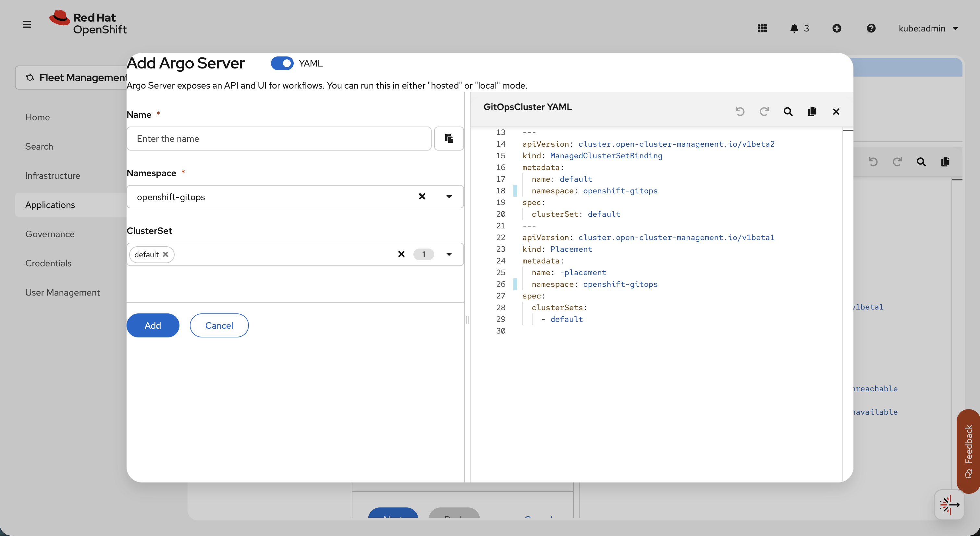Select Governance in the sidebar
Screen dimensions: 980x536
click(x=50, y=234)
